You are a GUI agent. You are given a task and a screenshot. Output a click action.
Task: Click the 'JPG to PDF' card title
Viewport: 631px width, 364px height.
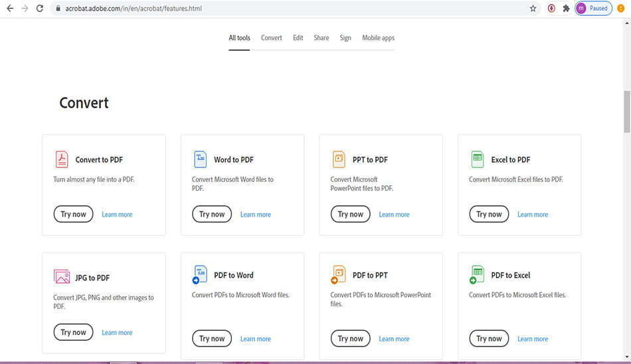tap(92, 278)
